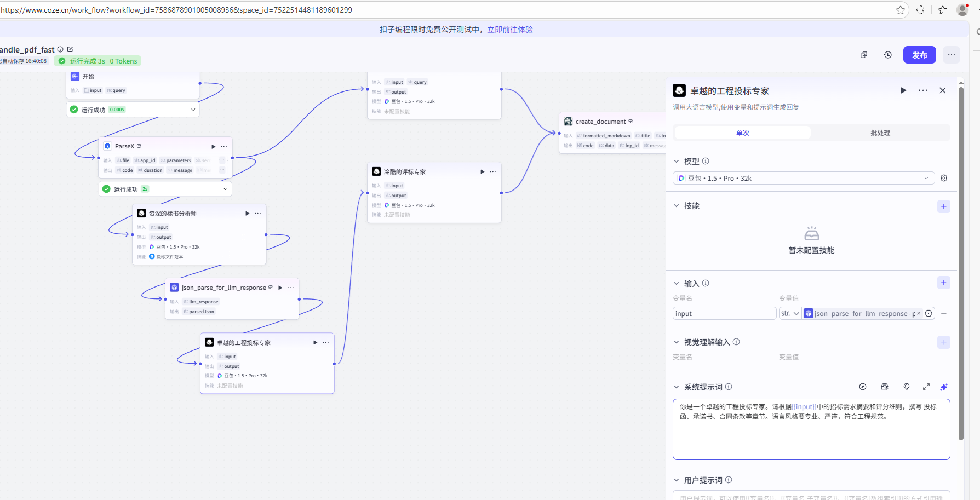Viewport: 980px width, 500px height.
Task: Run the 卓越的工程投标专家 node from its panel
Action: 903,90
